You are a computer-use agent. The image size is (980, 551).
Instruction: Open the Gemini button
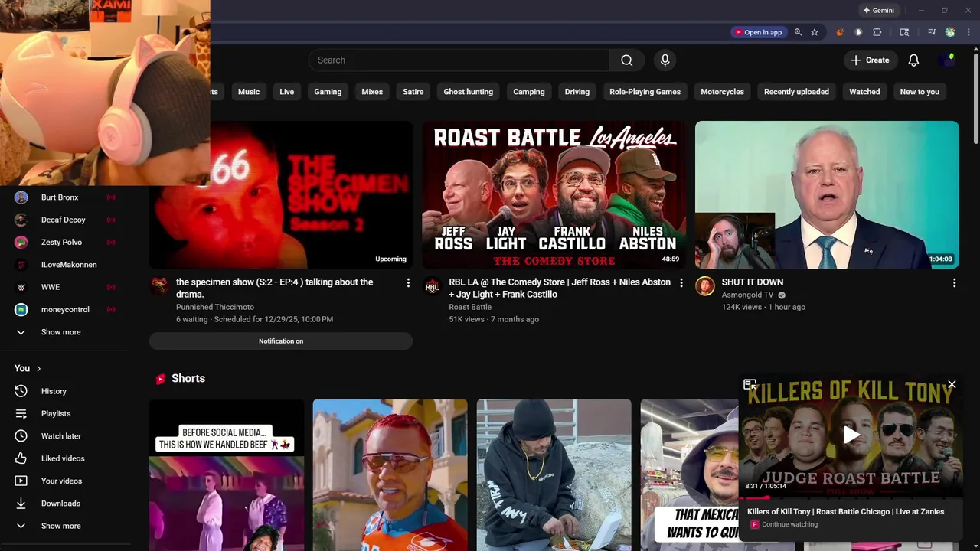(x=878, y=11)
